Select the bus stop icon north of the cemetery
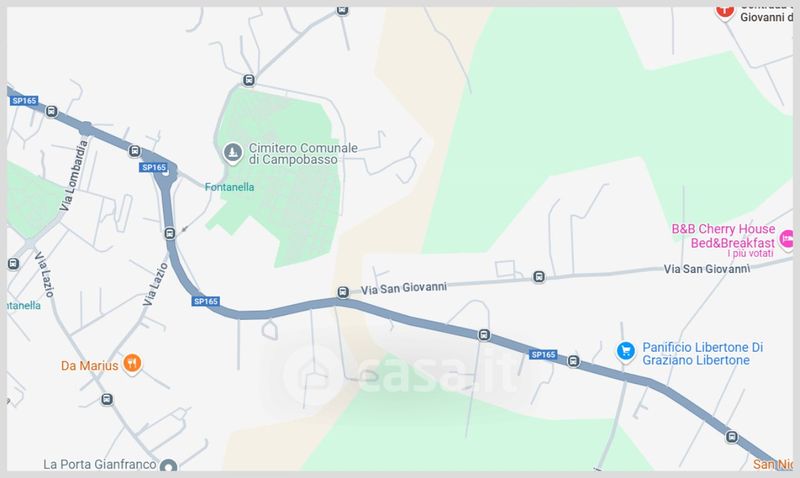 tap(248, 80)
